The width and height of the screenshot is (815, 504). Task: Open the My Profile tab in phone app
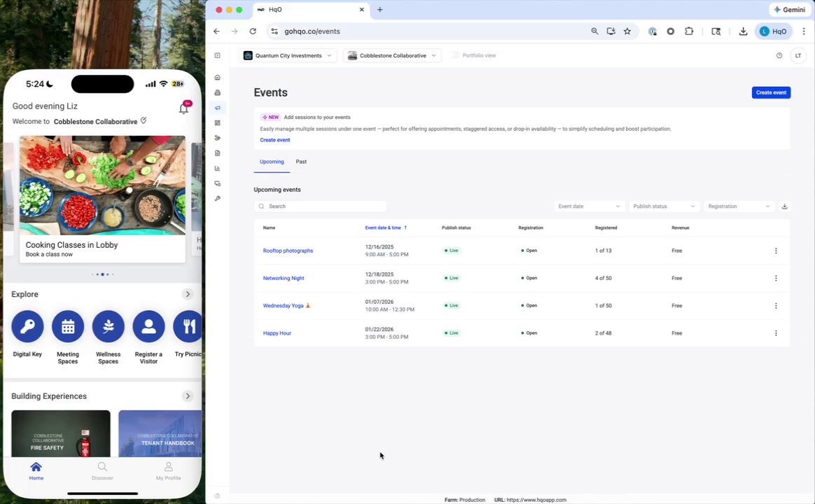(169, 470)
